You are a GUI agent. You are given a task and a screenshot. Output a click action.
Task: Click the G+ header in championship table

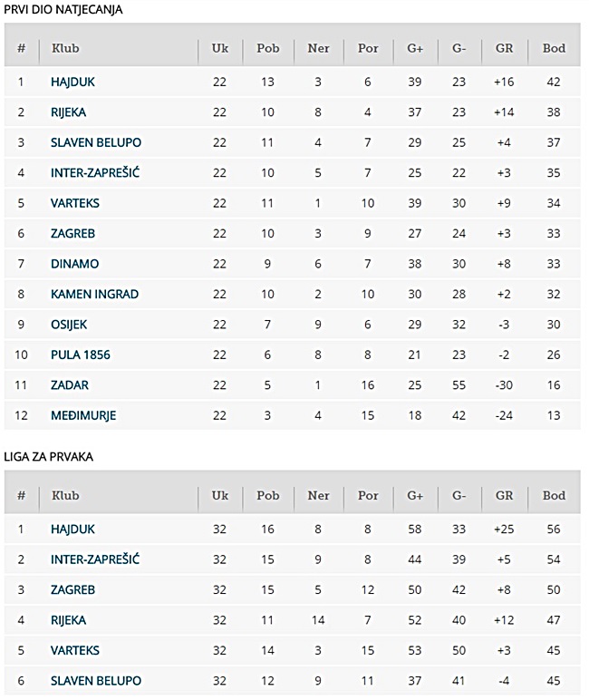tap(415, 496)
